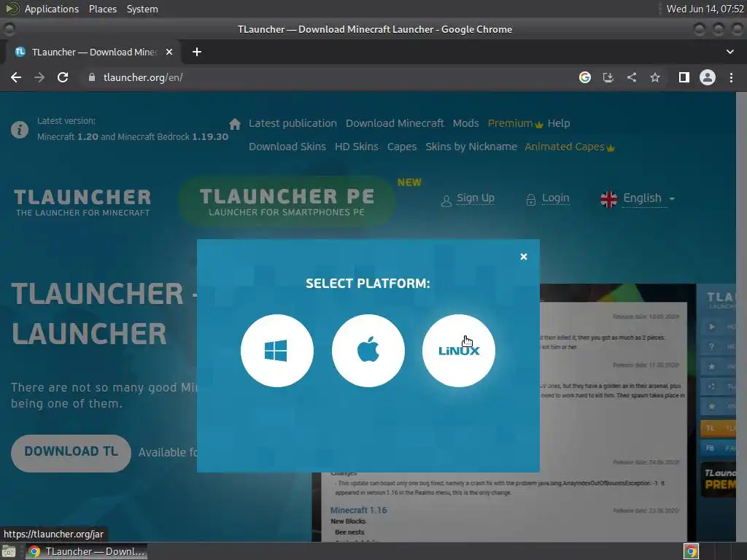The width and height of the screenshot is (747, 560).
Task: Click the page vertical scrollbar
Action: pyautogui.click(x=741, y=316)
